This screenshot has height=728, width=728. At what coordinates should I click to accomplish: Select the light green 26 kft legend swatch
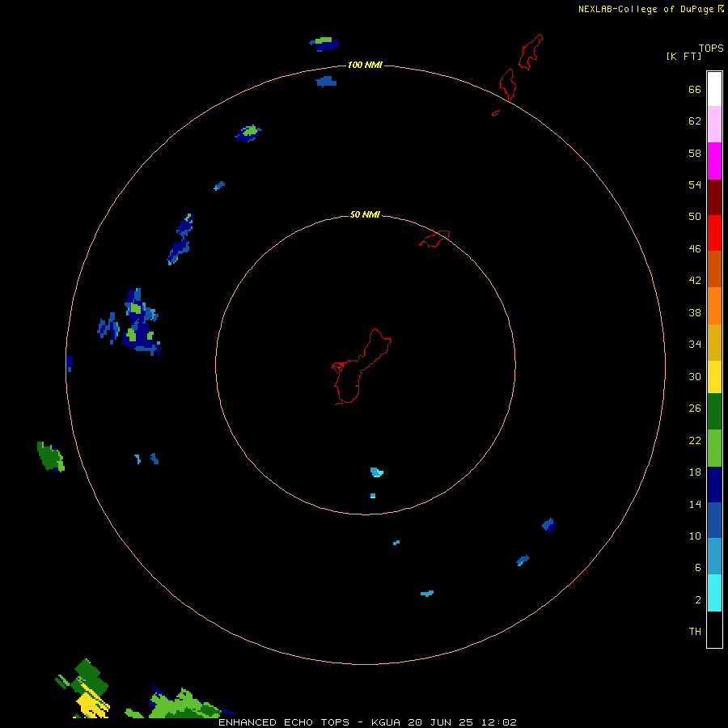click(x=714, y=448)
